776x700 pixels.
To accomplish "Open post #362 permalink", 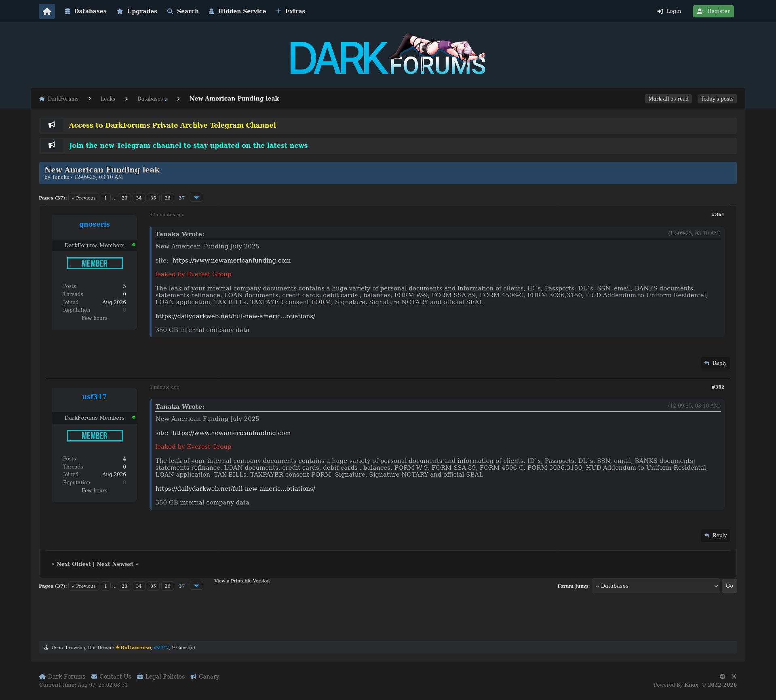I will coord(718,387).
